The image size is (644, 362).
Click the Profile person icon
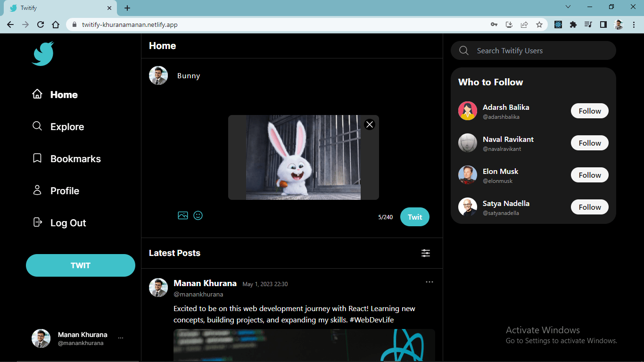(x=37, y=190)
